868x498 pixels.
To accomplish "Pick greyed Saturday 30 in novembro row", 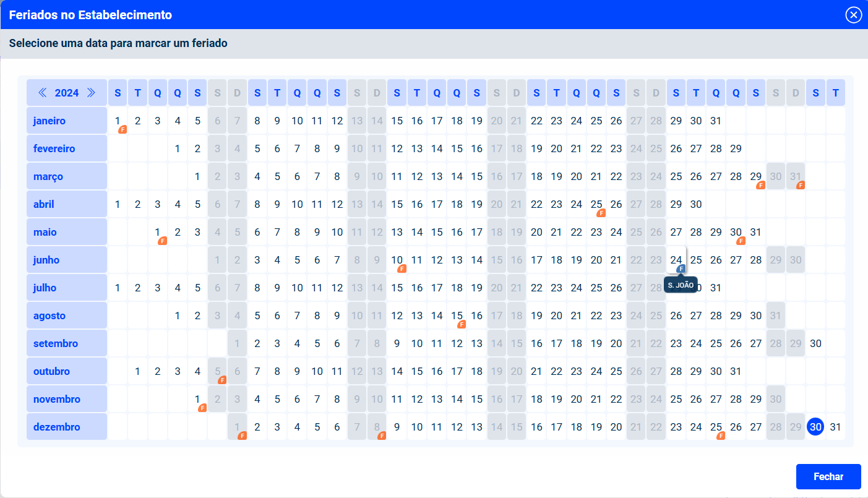I will click(776, 399).
